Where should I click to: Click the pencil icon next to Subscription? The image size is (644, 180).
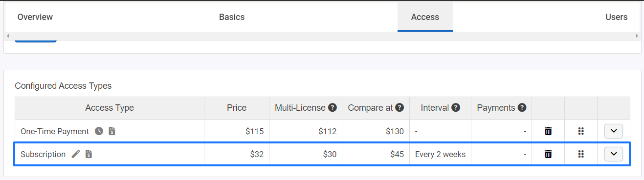pyautogui.click(x=75, y=154)
